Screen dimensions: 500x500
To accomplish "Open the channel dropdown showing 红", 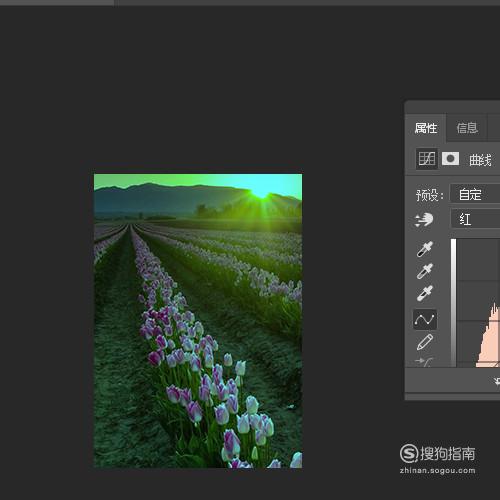I will [x=475, y=219].
